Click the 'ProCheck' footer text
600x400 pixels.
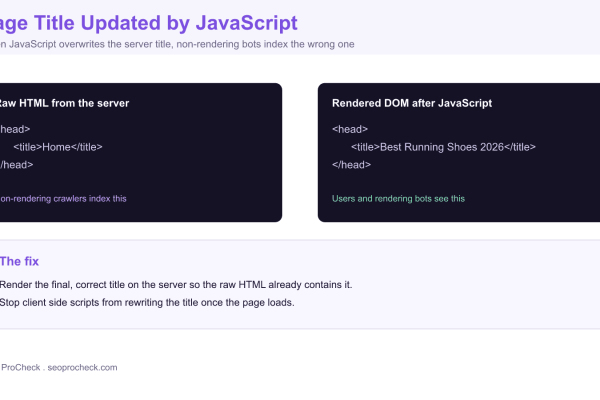(x=21, y=367)
